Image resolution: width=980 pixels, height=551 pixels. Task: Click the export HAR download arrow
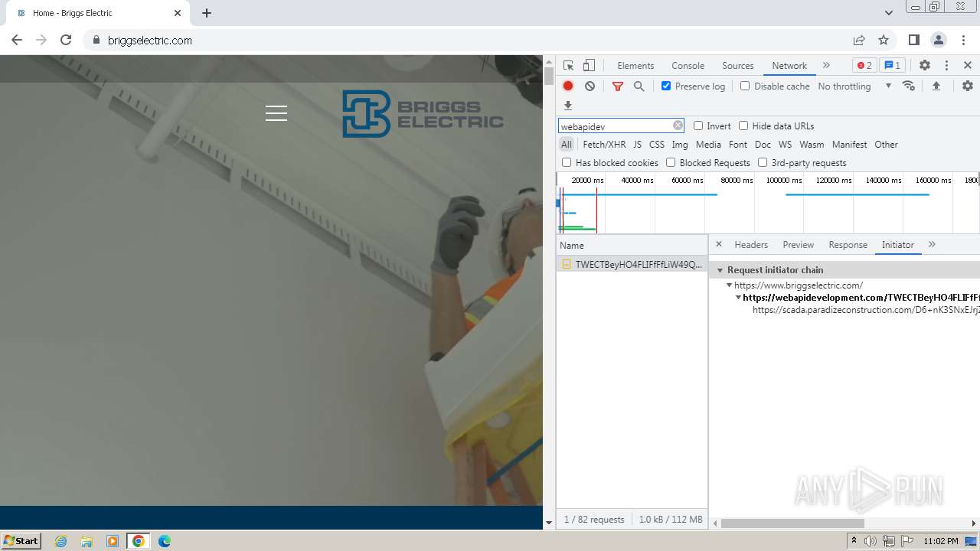tap(568, 106)
